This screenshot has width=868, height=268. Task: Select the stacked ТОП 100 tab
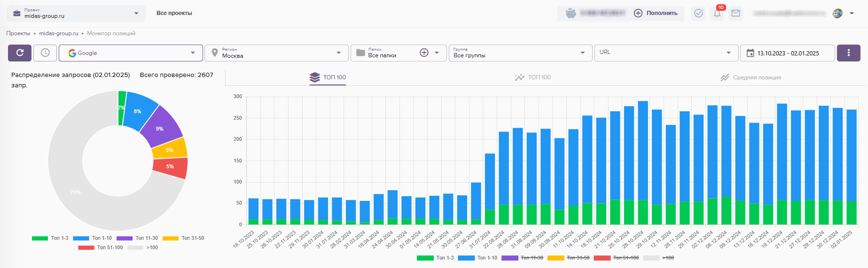click(328, 77)
